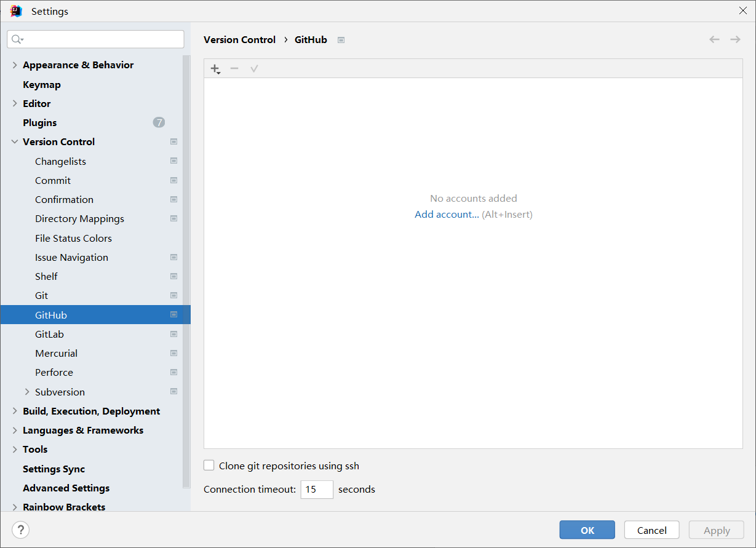Open Settings Sync page

tap(54, 469)
